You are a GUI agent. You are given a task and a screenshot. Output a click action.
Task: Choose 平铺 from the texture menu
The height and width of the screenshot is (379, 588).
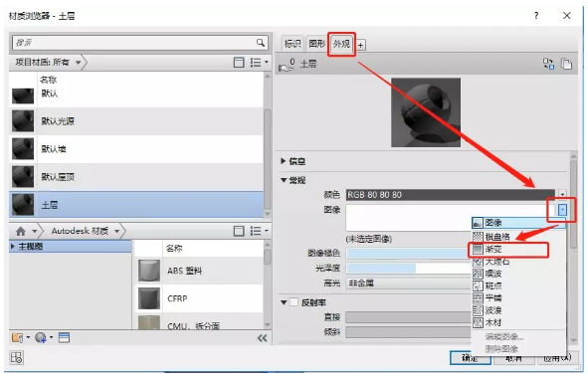518,298
